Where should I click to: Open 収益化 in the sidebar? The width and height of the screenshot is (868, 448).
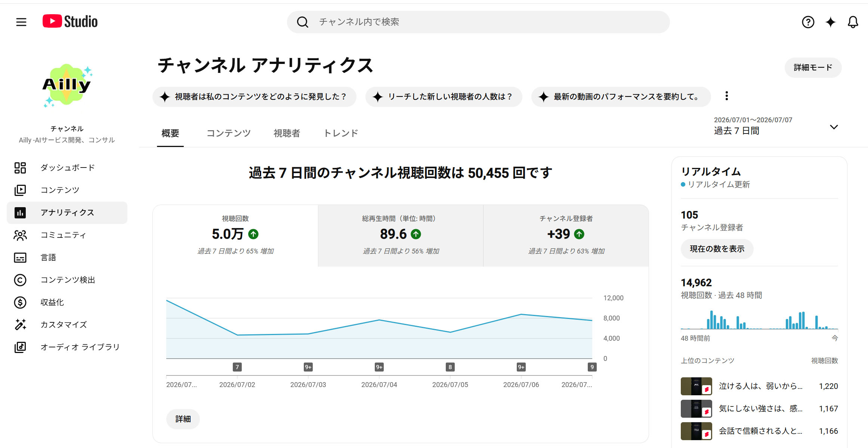coord(67,303)
